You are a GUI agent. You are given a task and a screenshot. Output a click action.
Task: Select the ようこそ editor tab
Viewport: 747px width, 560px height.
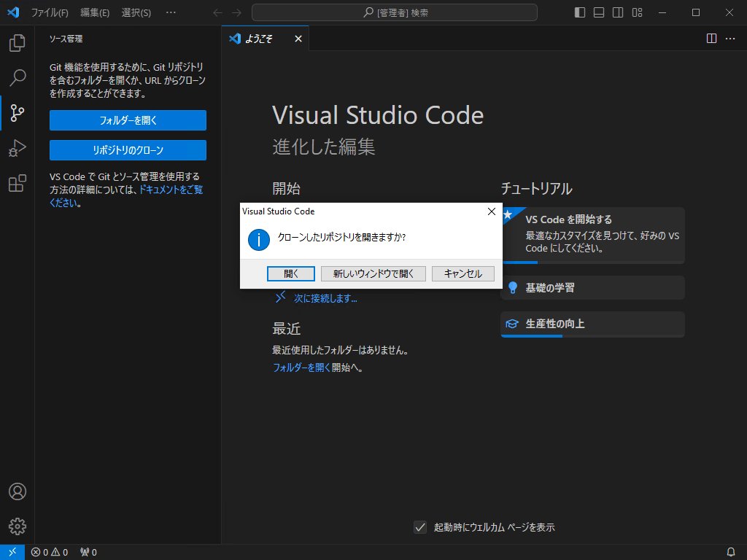(x=266, y=39)
